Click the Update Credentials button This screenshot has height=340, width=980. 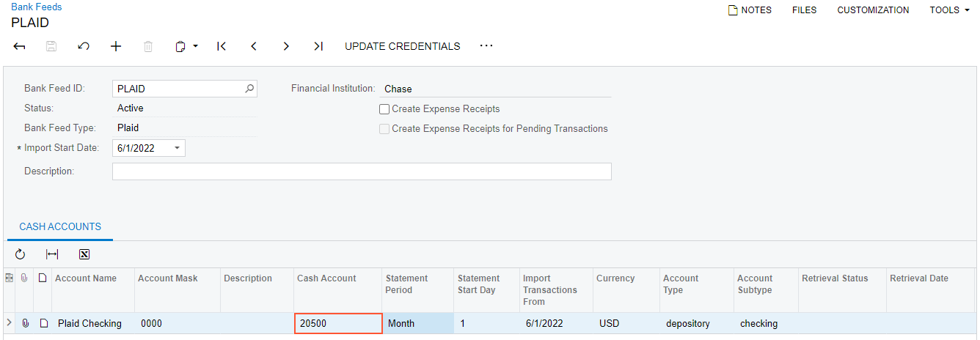403,46
